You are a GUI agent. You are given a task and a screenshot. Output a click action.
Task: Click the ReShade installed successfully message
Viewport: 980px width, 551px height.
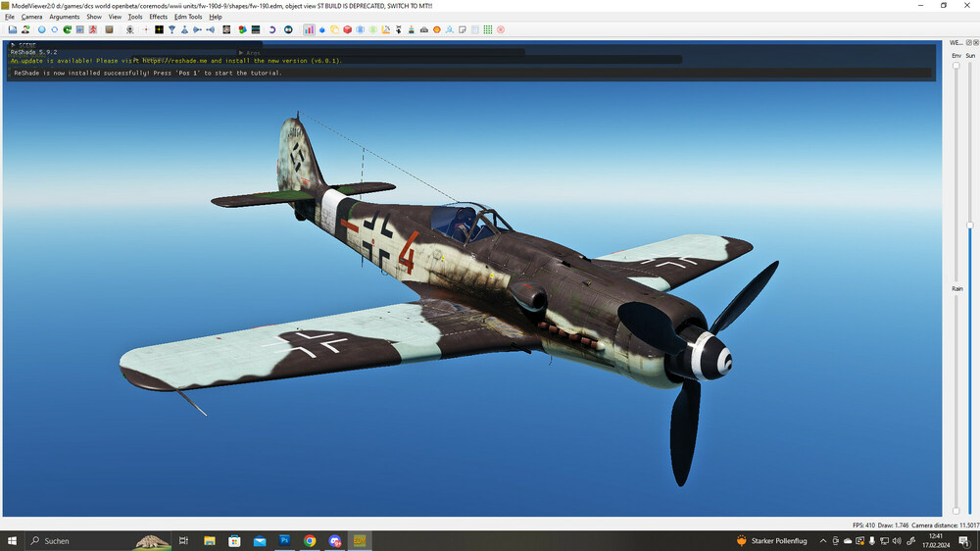click(x=148, y=74)
